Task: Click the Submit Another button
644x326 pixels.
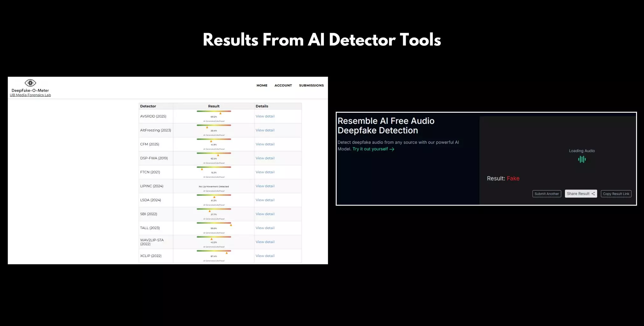Action: pyautogui.click(x=547, y=194)
